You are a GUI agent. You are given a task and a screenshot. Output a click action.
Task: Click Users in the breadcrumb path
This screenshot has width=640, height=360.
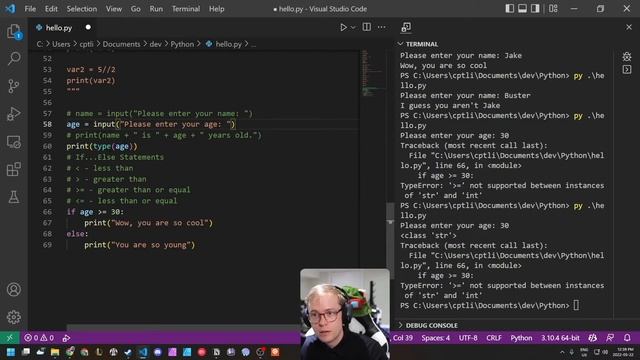(x=61, y=44)
